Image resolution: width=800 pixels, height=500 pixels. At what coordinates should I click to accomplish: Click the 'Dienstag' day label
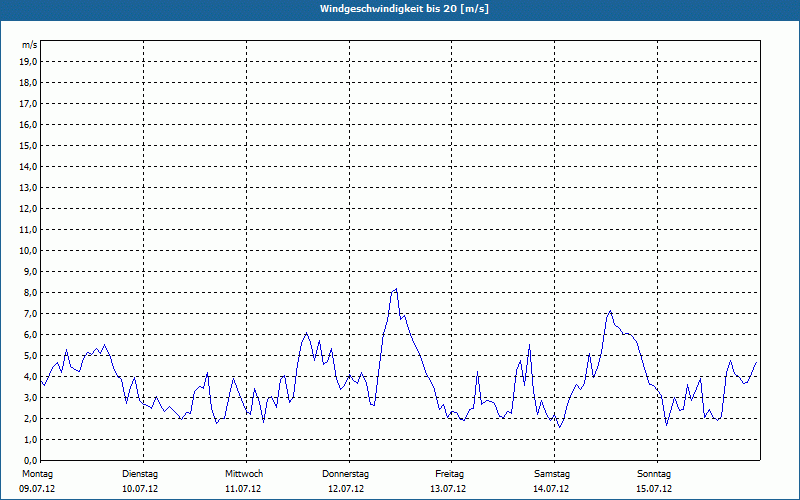point(140,474)
